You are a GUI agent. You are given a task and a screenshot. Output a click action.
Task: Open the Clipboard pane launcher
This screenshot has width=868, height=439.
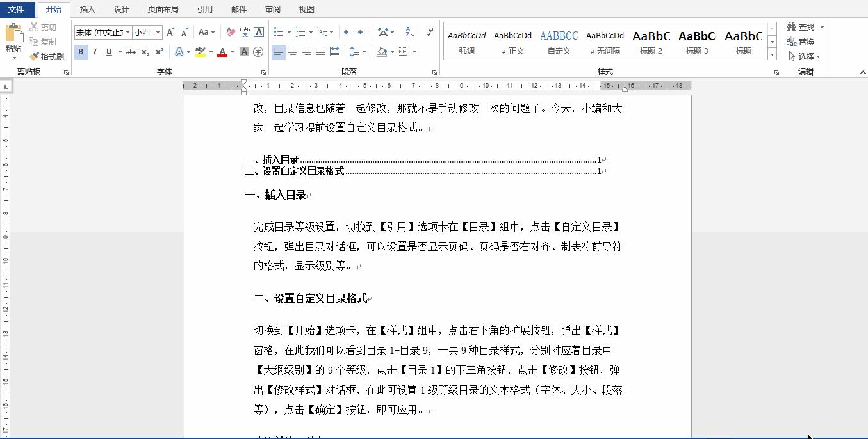(66, 73)
